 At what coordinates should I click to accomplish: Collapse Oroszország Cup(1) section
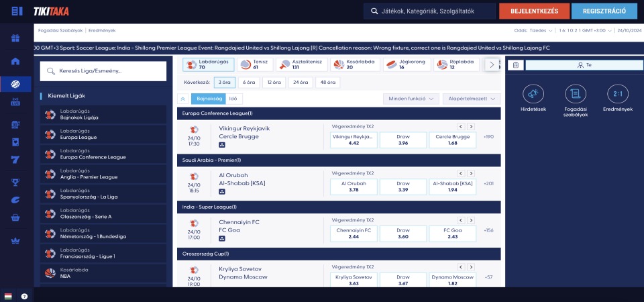click(339, 254)
